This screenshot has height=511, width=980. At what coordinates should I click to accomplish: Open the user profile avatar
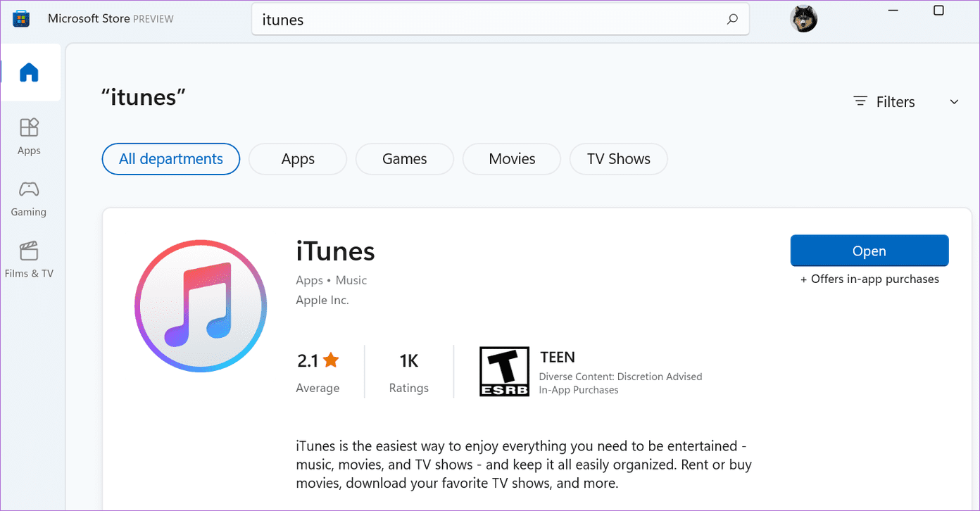pyautogui.click(x=804, y=19)
